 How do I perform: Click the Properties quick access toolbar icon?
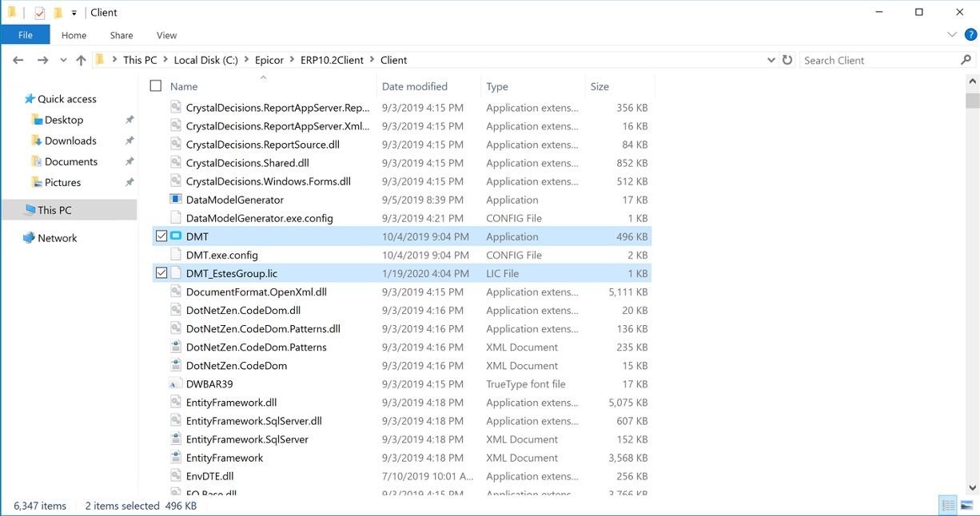(x=40, y=13)
